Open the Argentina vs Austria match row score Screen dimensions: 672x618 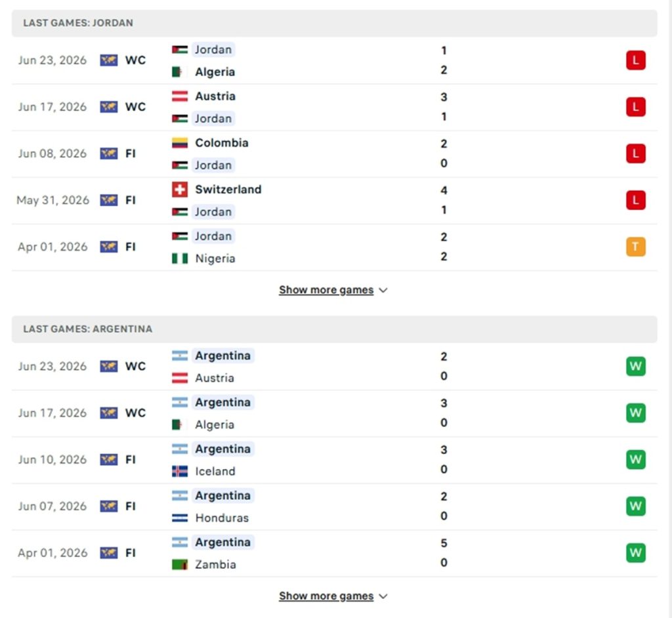click(x=444, y=366)
